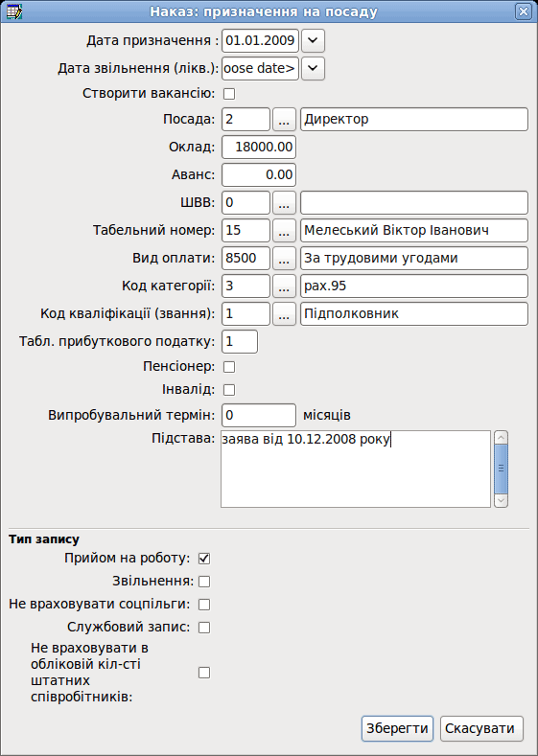The width and height of the screenshot is (538, 756).
Task: Uncheck the Прийом на роботу checkbox
Action: pyautogui.click(x=204, y=559)
